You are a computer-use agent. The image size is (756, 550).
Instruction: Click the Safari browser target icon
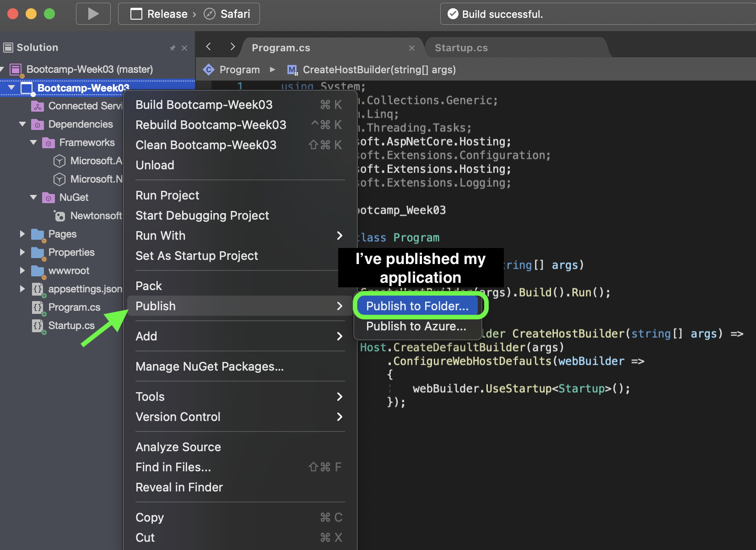pos(209,14)
